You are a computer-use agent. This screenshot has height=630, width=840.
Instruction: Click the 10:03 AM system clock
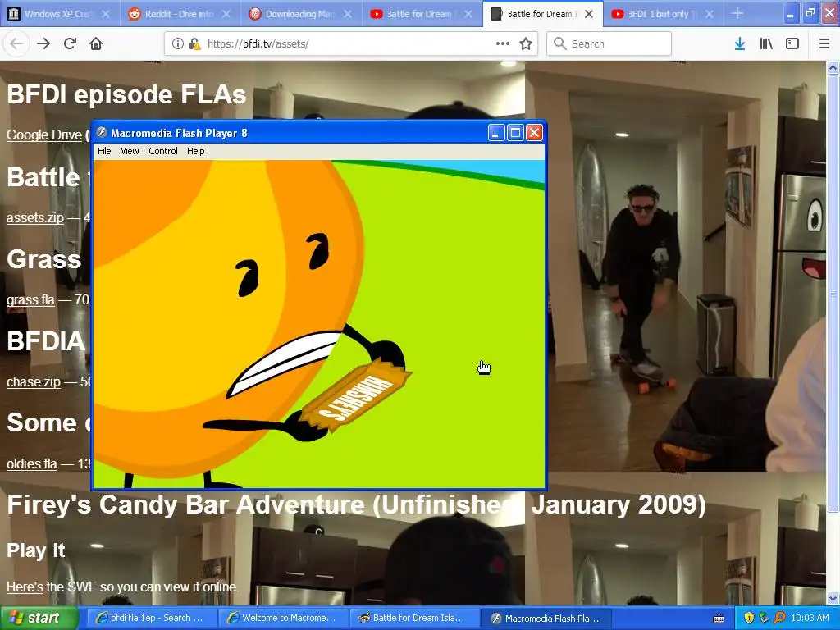pyautogui.click(x=810, y=618)
